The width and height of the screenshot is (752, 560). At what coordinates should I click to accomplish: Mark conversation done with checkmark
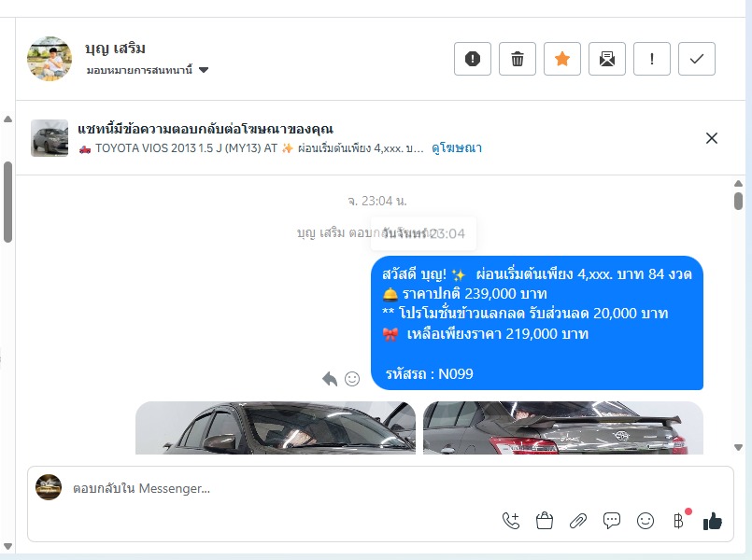coord(696,59)
